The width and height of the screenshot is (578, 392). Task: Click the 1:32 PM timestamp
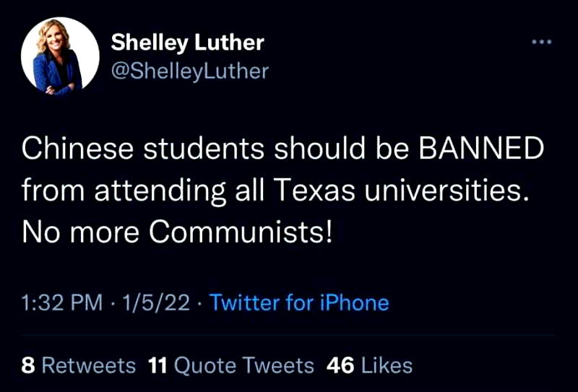pos(62,302)
